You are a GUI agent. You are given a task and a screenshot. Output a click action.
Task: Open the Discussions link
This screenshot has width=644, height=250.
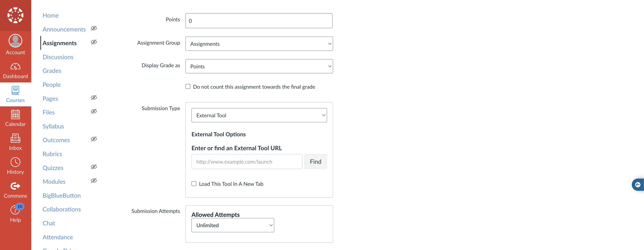tap(58, 57)
